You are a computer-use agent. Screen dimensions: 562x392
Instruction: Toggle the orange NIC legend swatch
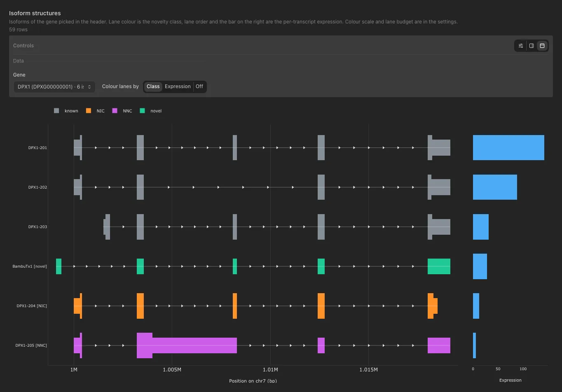pos(89,111)
